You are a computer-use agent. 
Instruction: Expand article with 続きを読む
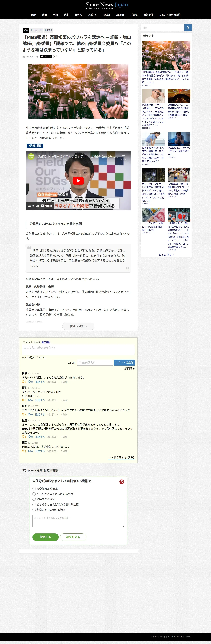pyautogui.click(x=78, y=326)
